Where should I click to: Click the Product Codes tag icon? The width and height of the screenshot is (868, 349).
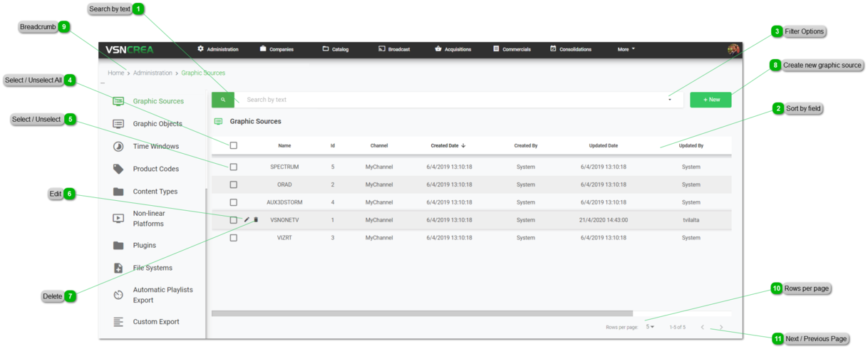(118, 169)
